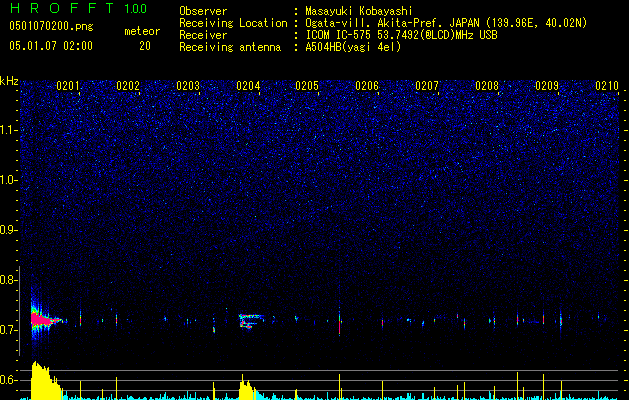
Task: Click the 0.6 kHz frequency label
Action: pyautogui.click(x=9, y=380)
